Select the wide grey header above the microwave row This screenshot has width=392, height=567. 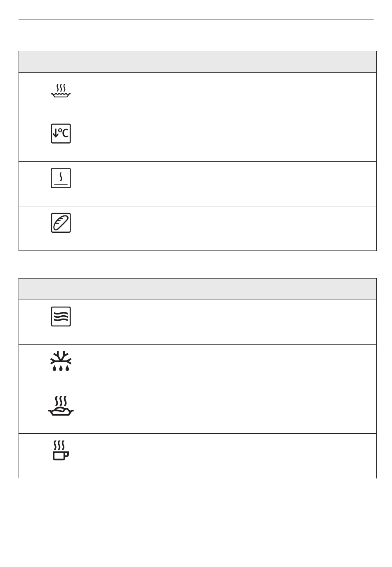click(240, 289)
